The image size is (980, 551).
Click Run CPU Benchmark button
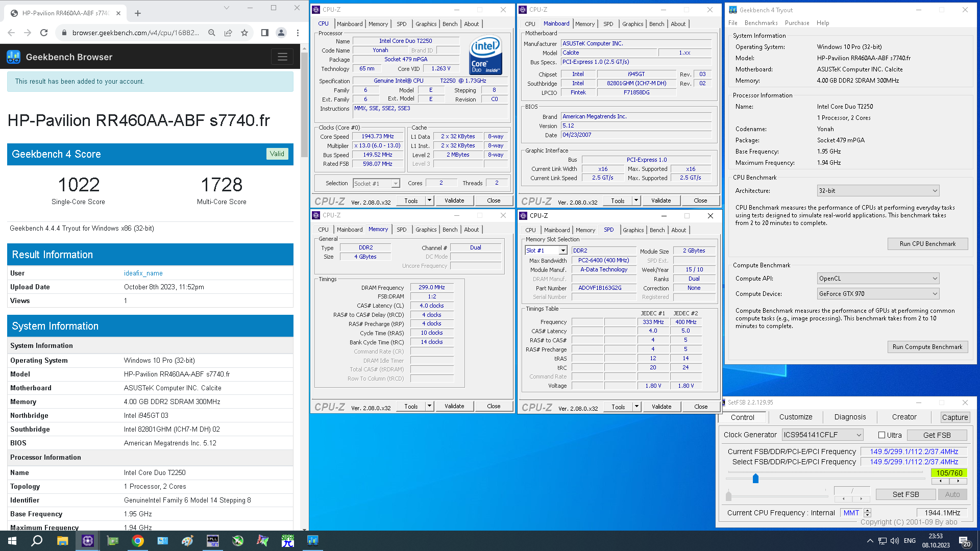[927, 244]
